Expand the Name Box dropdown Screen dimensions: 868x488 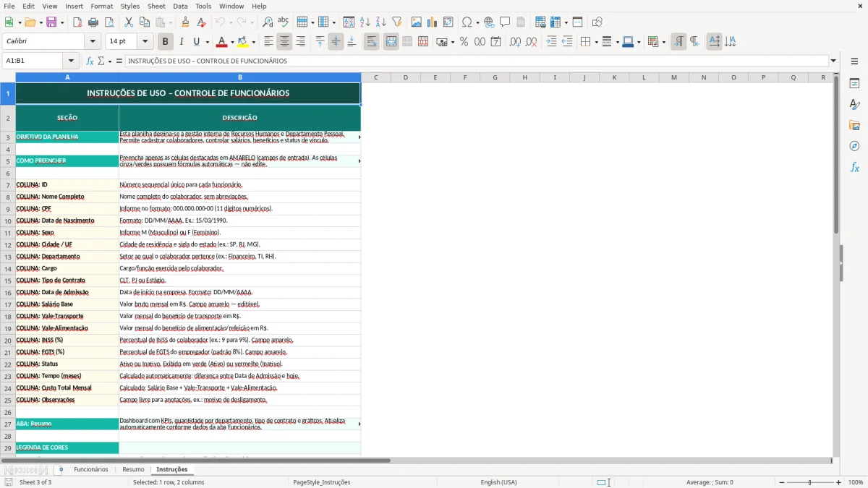click(x=71, y=61)
